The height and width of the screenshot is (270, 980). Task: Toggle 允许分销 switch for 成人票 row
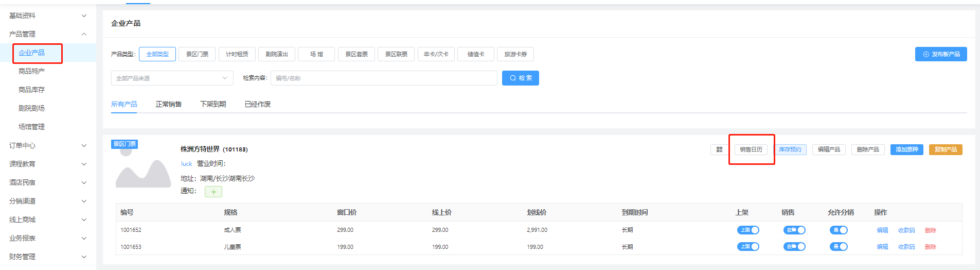click(838, 230)
